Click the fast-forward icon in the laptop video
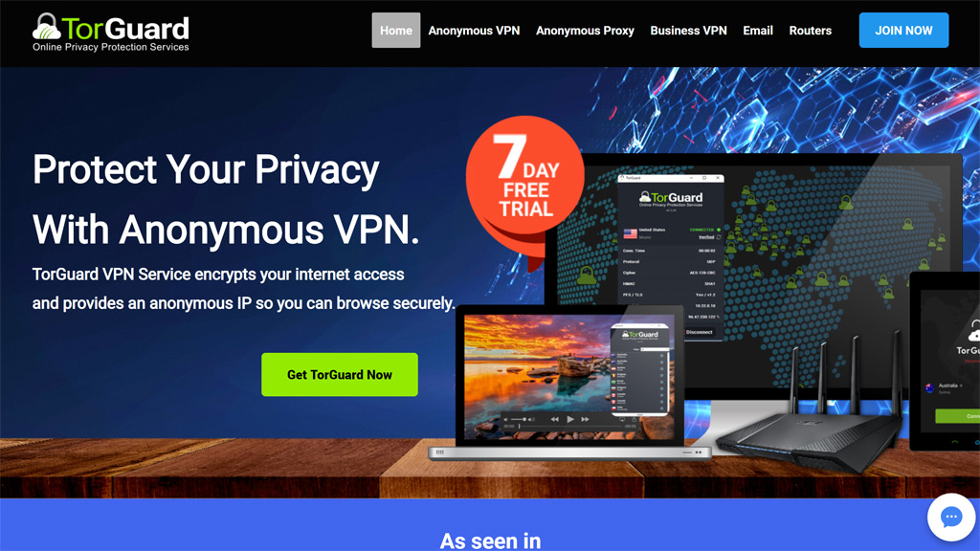The height and width of the screenshot is (551, 980). (x=585, y=419)
